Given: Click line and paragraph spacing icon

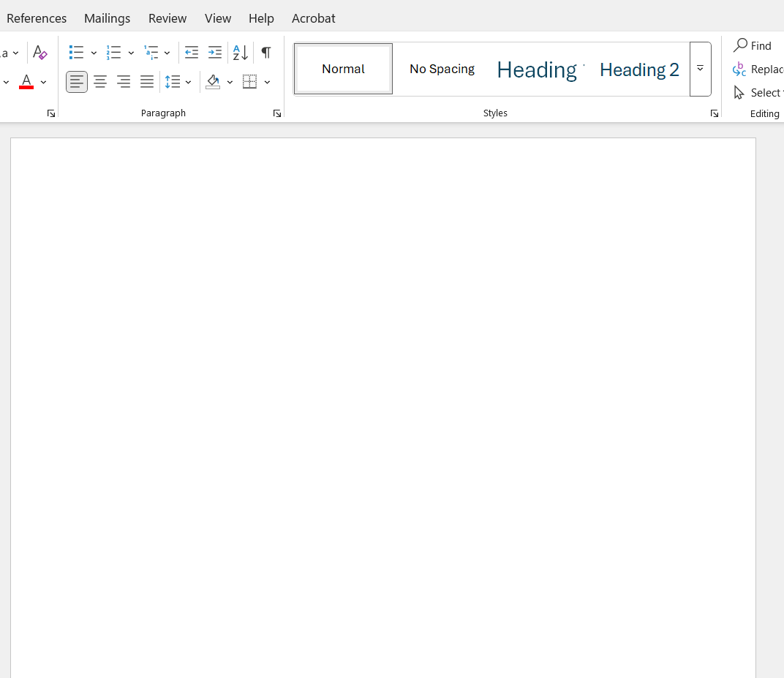Looking at the screenshot, I should click(173, 81).
